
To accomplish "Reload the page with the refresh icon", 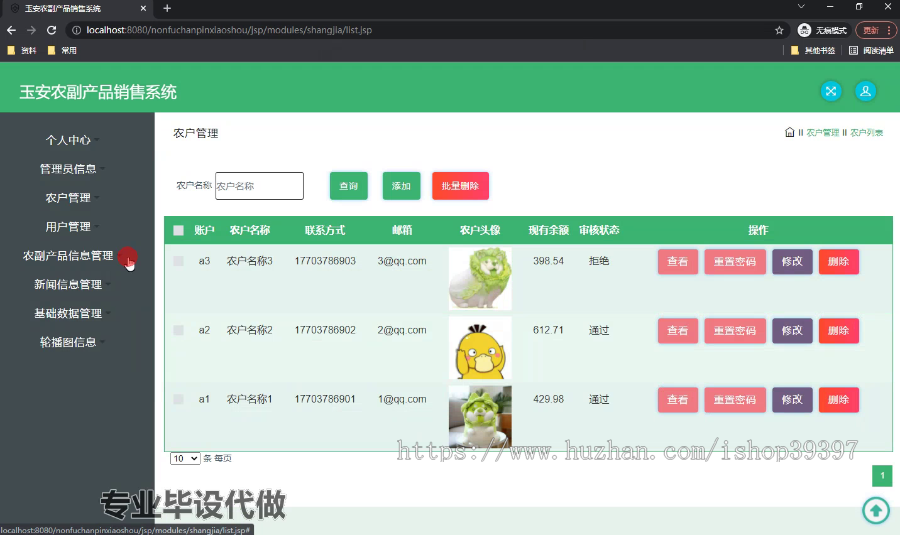I will point(52,30).
